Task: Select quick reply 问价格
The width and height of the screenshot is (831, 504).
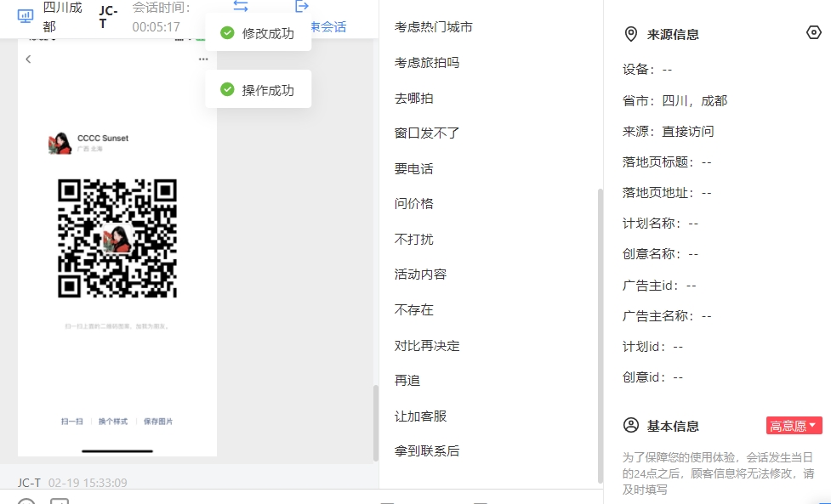Action: coord(414,203)
